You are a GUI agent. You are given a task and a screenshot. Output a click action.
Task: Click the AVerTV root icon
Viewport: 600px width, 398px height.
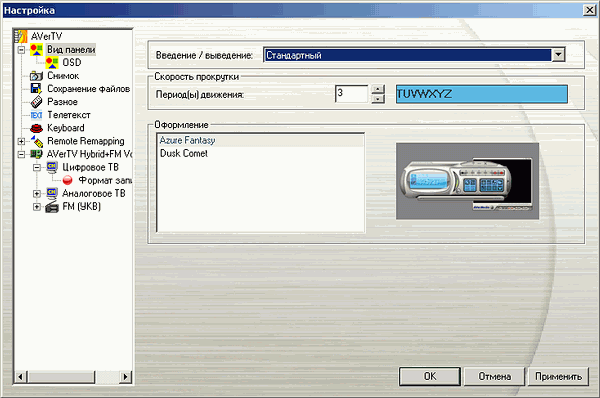pyautogui.click(x=21, y=36)
